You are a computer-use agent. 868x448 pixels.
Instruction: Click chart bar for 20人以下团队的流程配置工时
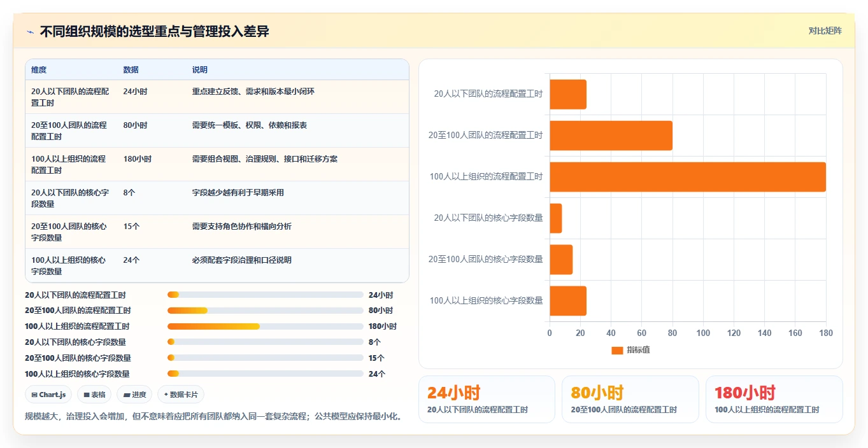pos(568,94)
